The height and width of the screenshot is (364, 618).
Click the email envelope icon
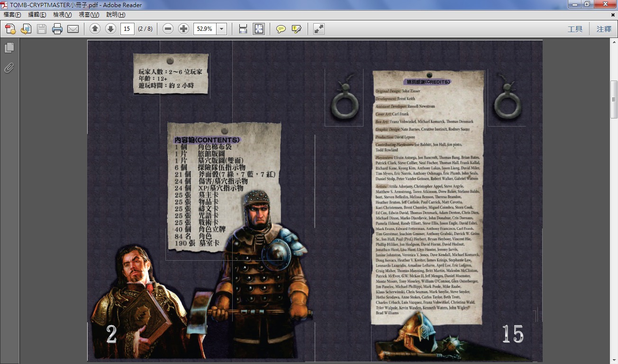coord(73,29)
